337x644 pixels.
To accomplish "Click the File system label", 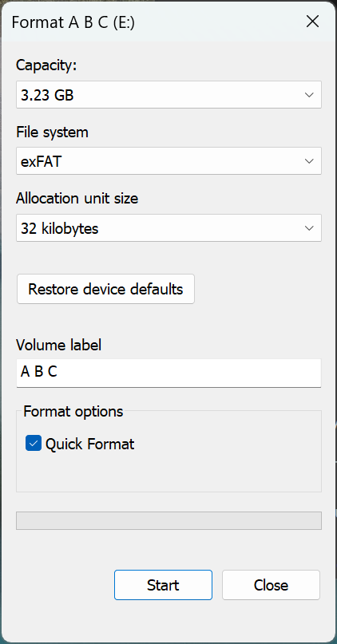I will click(52, 132).
